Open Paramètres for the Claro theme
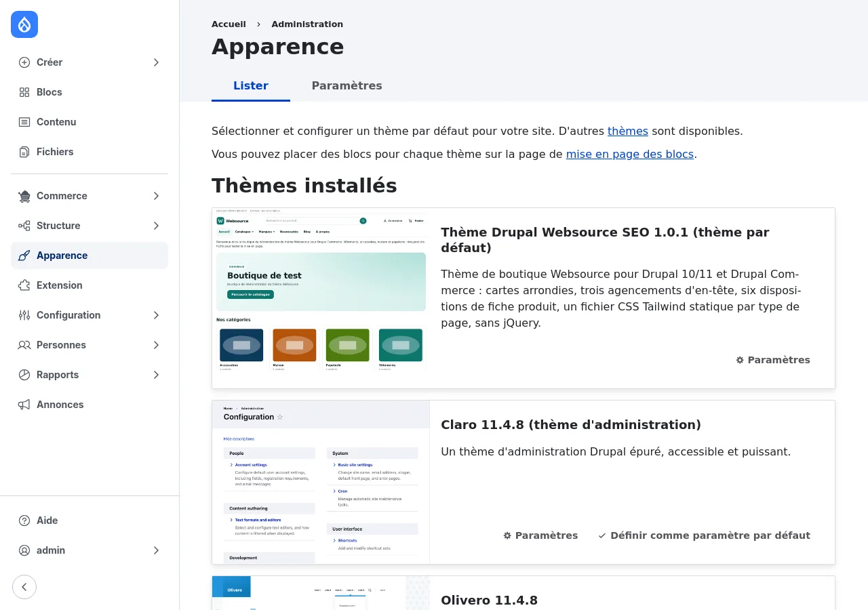This screenshot has width=868, height=610. (x=540, y=535)
